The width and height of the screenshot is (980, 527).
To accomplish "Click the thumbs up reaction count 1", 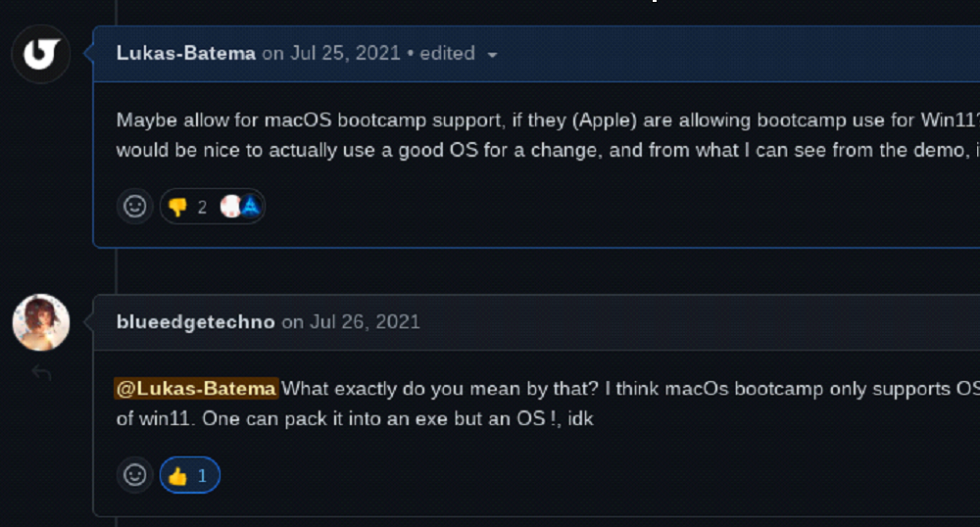I will pos(203,475).
